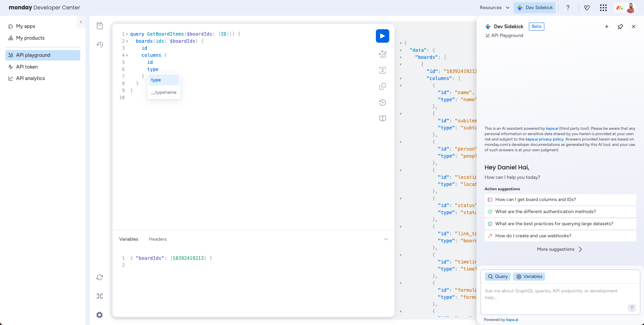Screen dimensions: 644x325
Task: Open query history clock icon in editor toolbar
Action: 383,103
